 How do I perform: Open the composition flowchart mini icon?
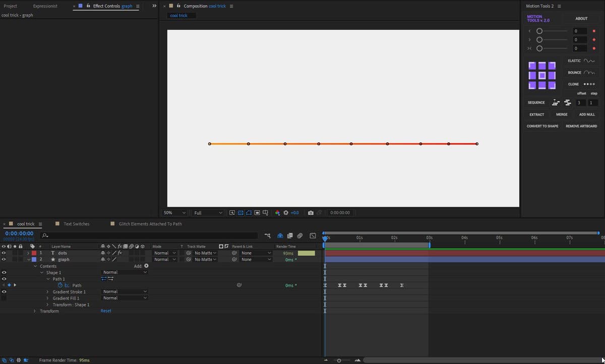[267, 235]
